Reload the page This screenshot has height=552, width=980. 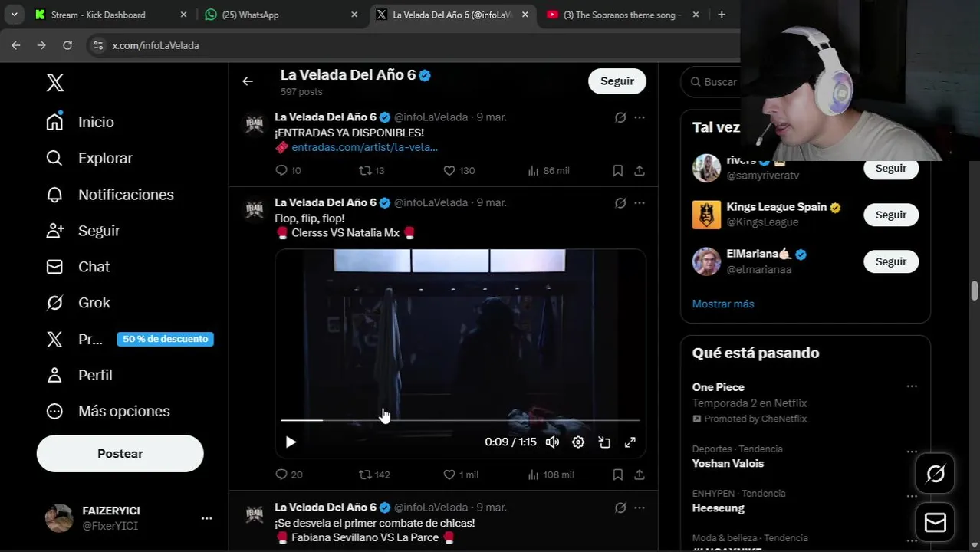coord(67,45)
